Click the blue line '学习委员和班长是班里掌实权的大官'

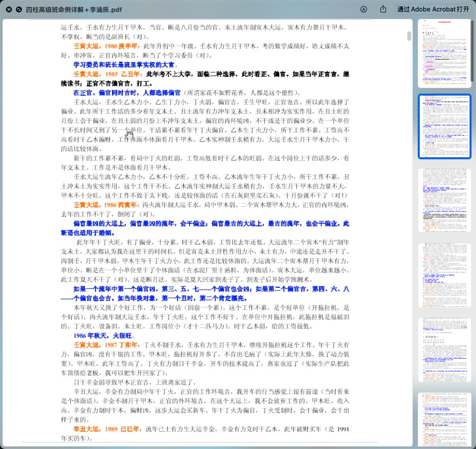click(x=124, y=64)
